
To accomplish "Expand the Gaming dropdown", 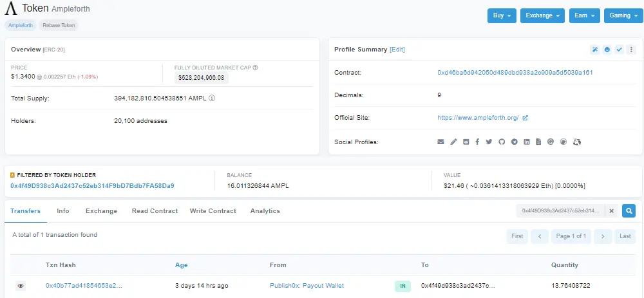I will [623, 15].
